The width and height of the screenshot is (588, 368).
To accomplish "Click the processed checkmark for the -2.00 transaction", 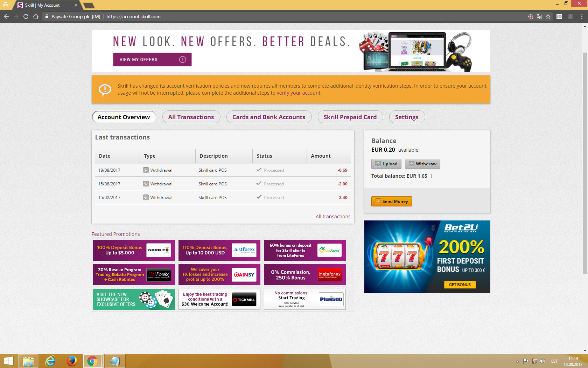I will click(x=259, y=183).
